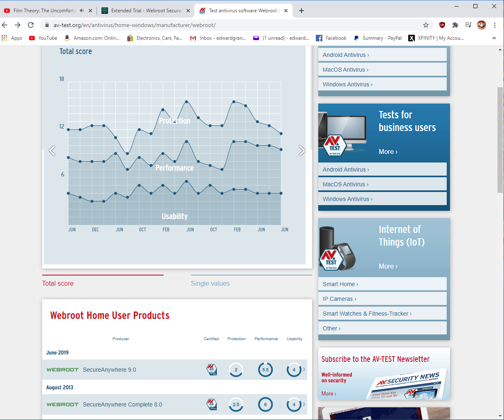Click the Protection column header
Image resolution: width=504 pixels, height=420 pixels.
(236, 339)
